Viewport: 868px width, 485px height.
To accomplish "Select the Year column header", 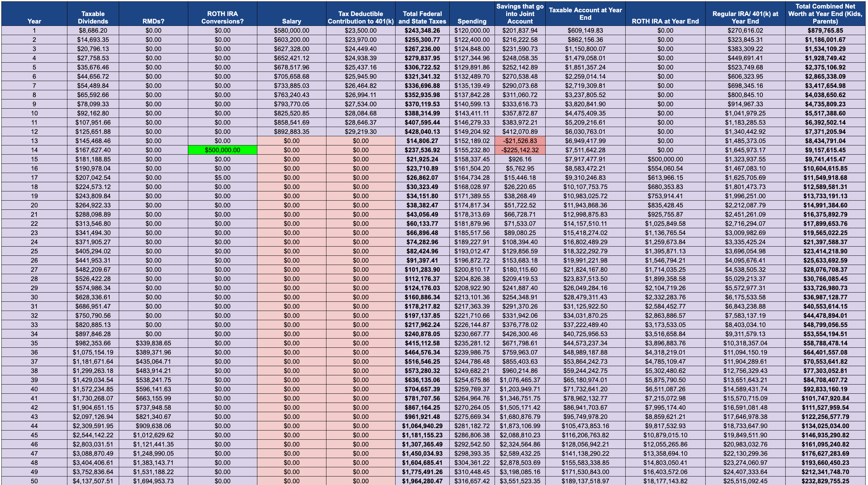I will pos(34,14).
